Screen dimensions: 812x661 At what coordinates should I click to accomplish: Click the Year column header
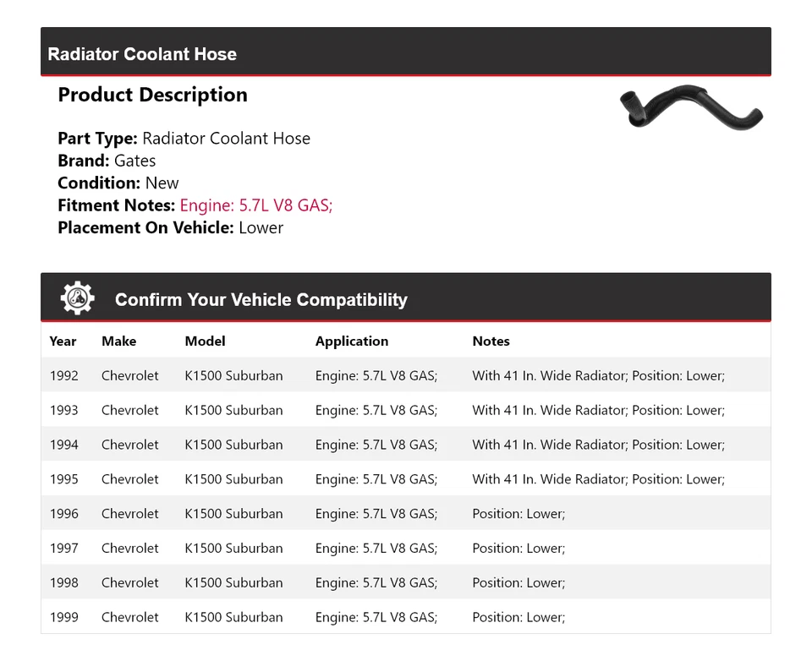tap(63, 341)
